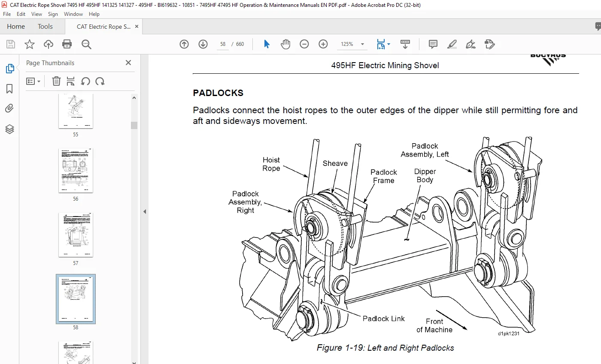601x364 pixels.
Task: Click the 'Dipper Body' figure label
Action: 425,175
